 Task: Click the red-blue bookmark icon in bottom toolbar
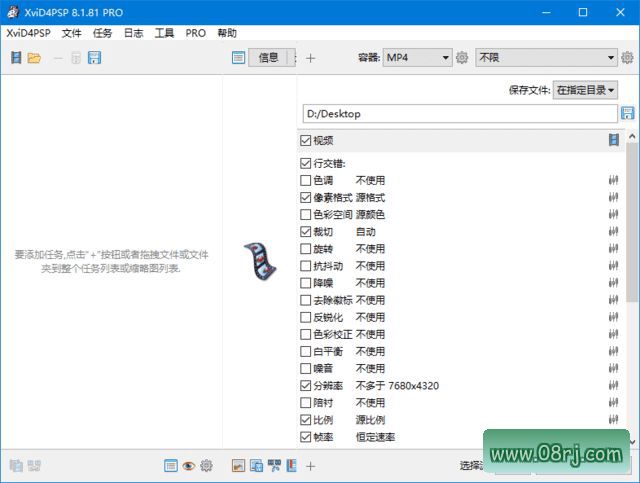(x=291, y=466)
